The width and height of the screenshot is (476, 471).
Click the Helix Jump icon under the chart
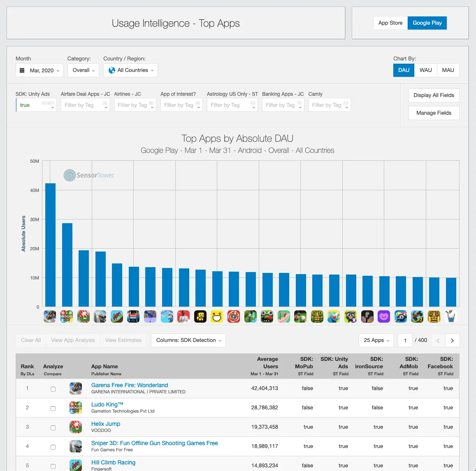coord(84,316)
